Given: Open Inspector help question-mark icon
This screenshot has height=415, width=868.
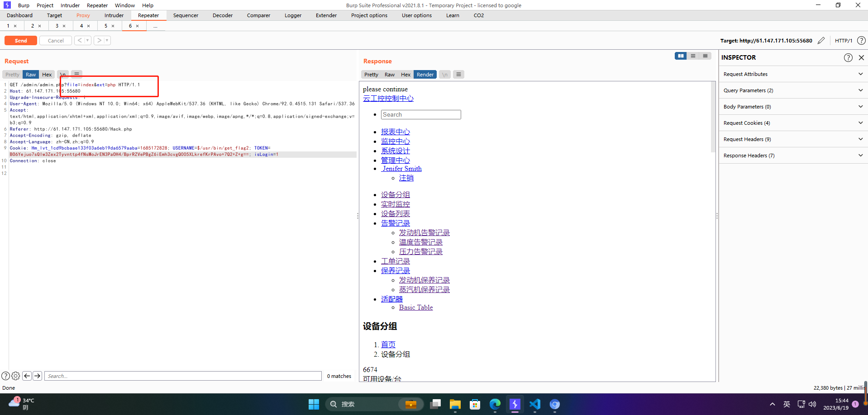Looking at the screenshot, I should click(848, 57).
